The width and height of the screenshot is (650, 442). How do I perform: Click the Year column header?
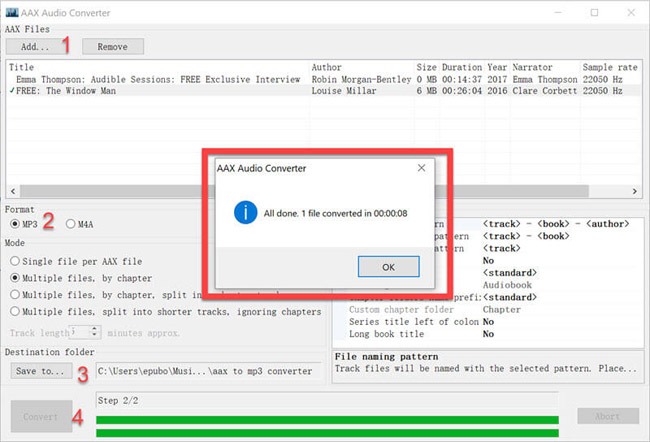click(497, 67)
